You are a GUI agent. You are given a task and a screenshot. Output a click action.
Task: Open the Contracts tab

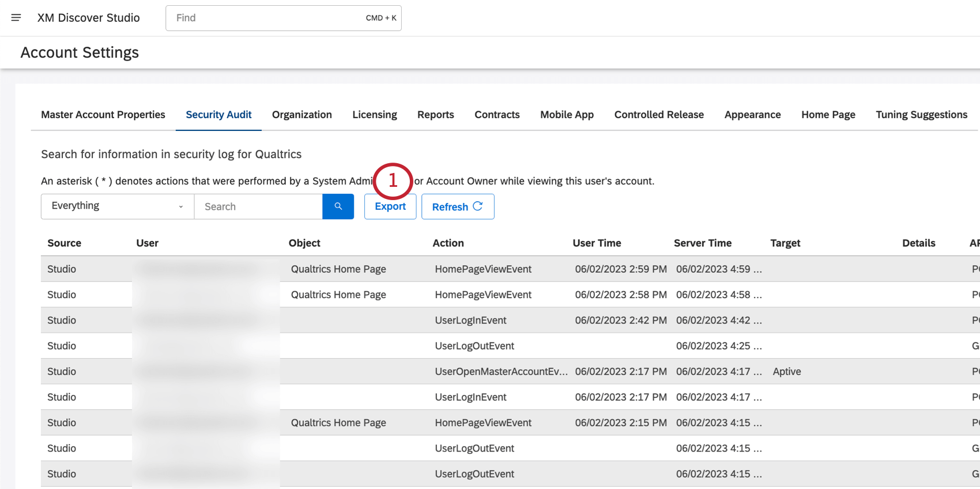[497, 115]
